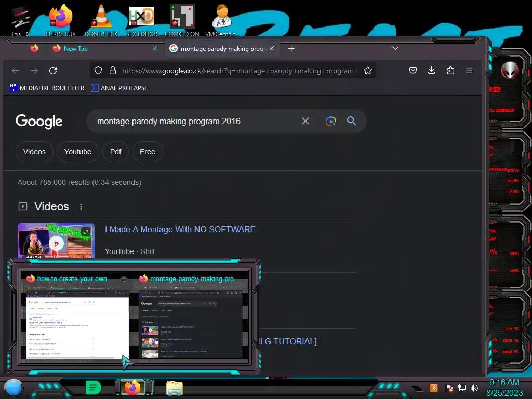Expand the list all tabs chevron
Screen dimensions: 532x399
click(395, 48)
